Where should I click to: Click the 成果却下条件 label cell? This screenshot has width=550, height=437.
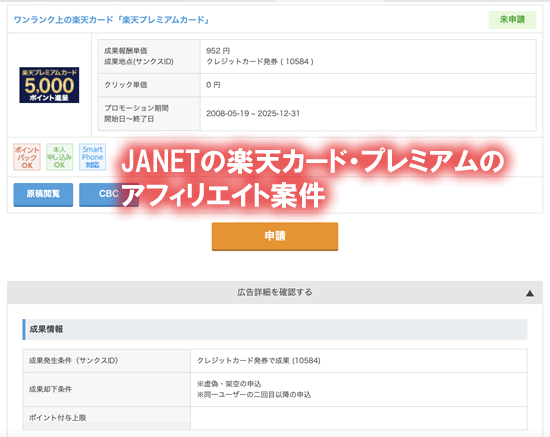pos(107,389)
